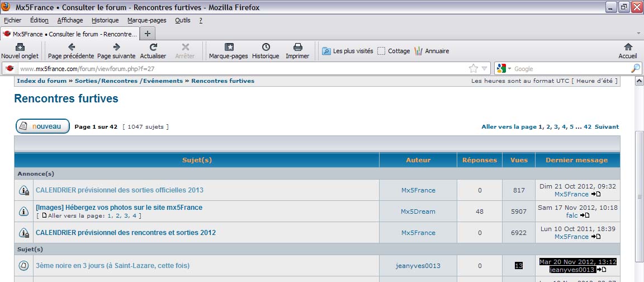Go to latest post icon next to falc
Viewport: 644px width, 282px height.
tap(585, 215)
